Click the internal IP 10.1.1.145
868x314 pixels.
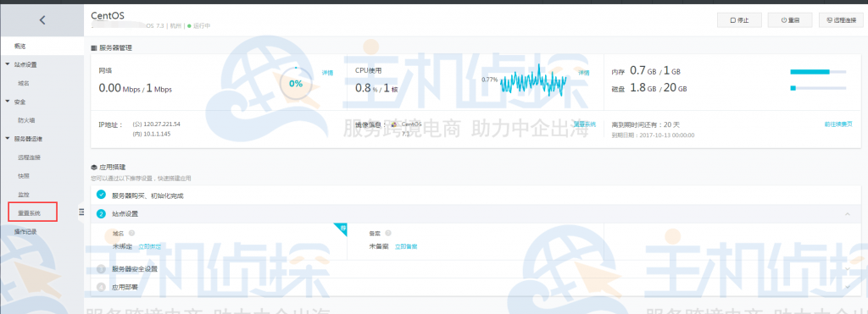click(157, 134)
